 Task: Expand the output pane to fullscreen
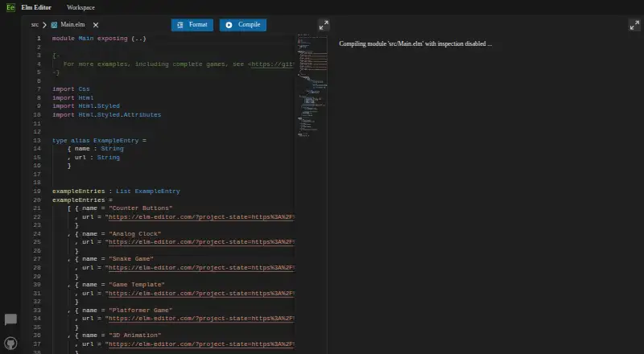[x=634, y=25]
